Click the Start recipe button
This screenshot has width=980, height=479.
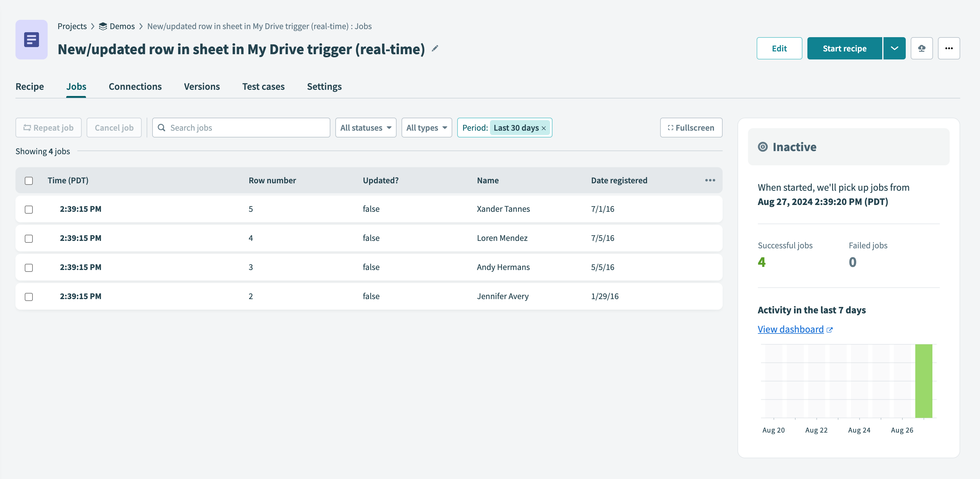(844, 48)
